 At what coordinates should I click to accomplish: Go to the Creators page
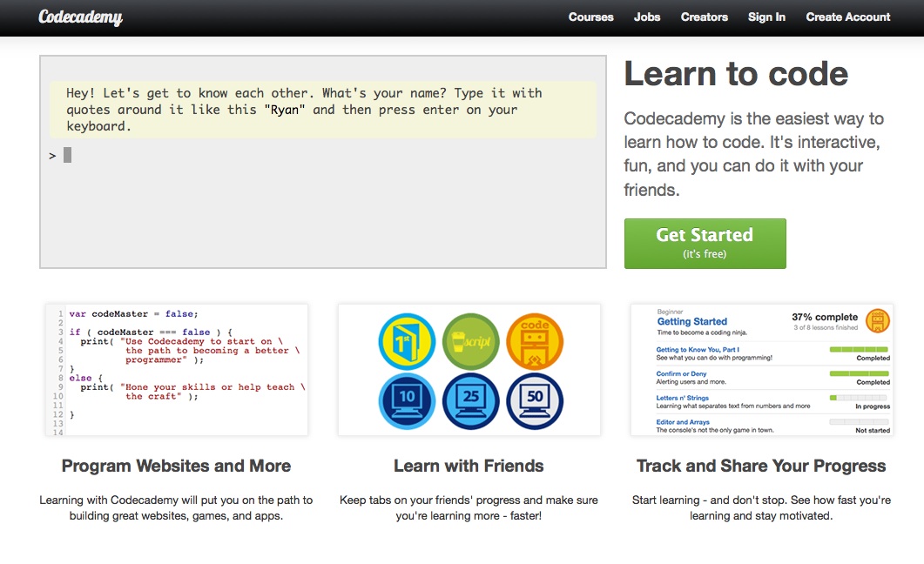click(705, 17)
